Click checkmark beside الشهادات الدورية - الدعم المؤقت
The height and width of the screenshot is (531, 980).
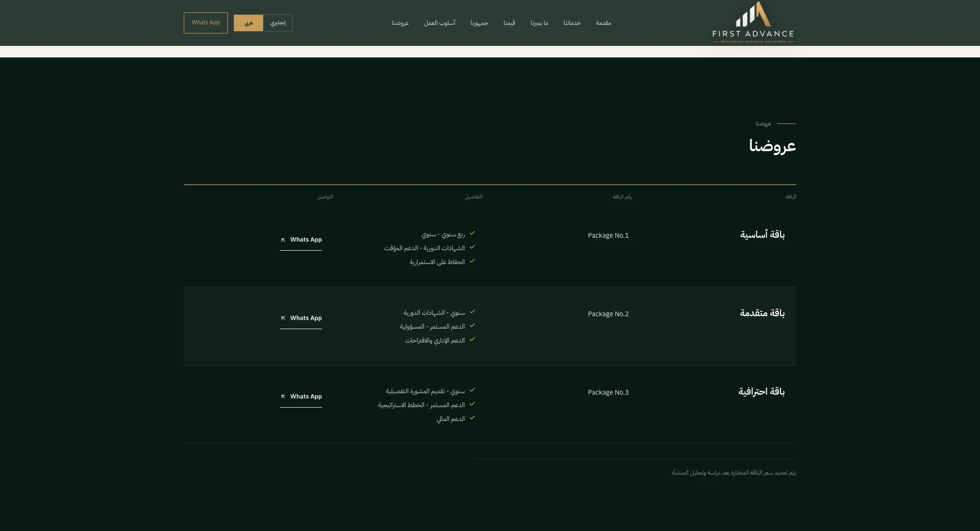(x=472, y=247)
